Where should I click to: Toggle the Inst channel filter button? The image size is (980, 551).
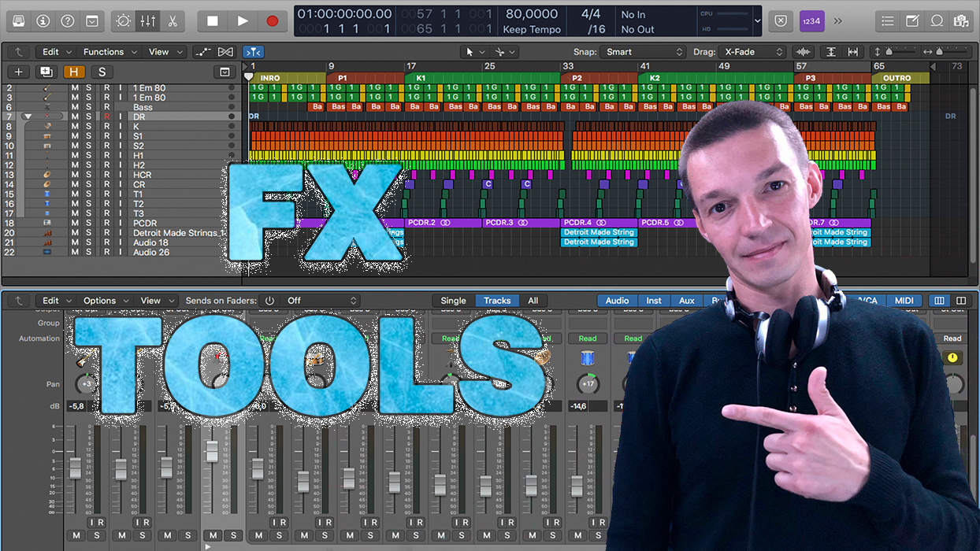[x=654, y=301]
